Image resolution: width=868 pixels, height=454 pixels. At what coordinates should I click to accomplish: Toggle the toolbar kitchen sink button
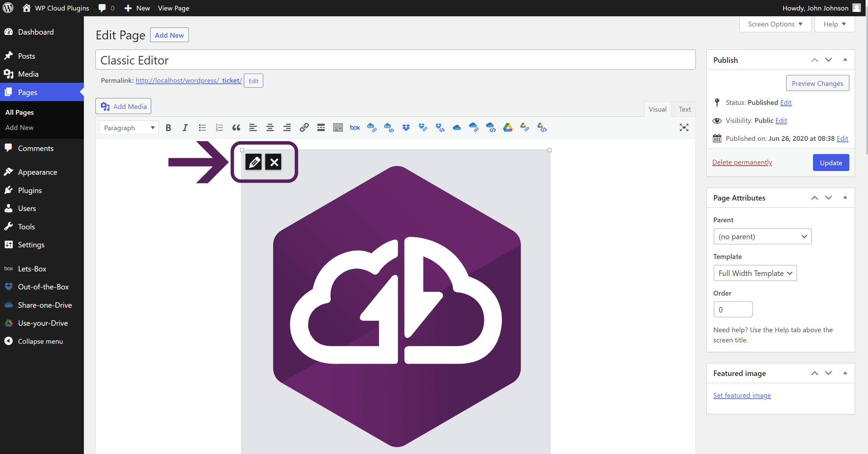click(338, 128)
